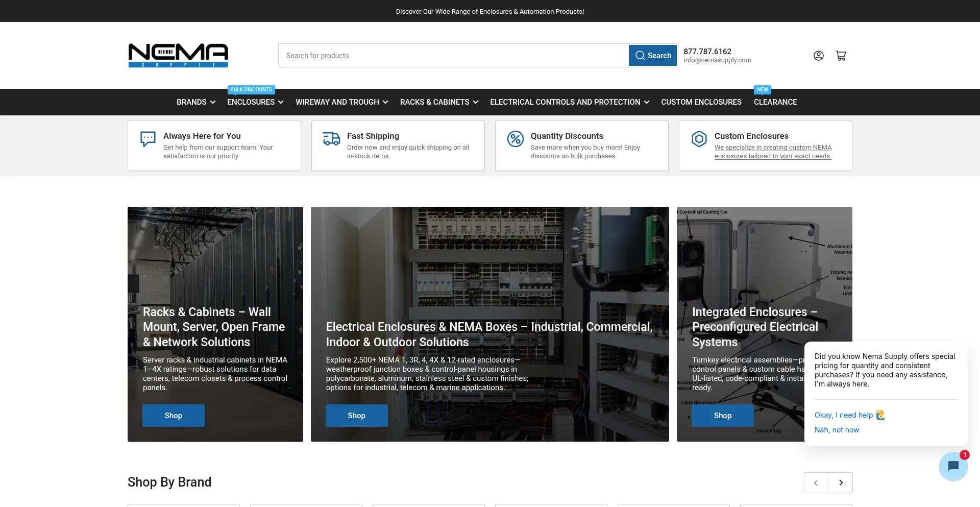The height and width of the screenshot is (507, 980).
Task: Click the Quantity Discounts percent icon
Action: tap(516, 139)
